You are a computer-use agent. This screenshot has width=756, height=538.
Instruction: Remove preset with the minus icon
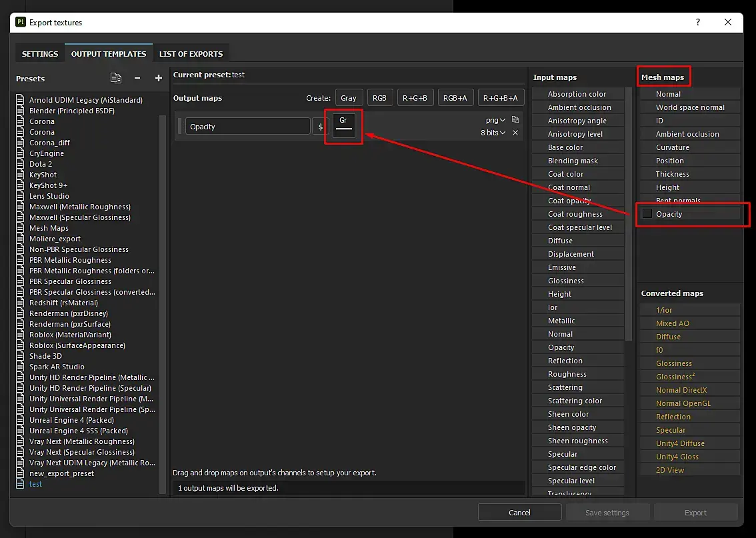(137, 78)
